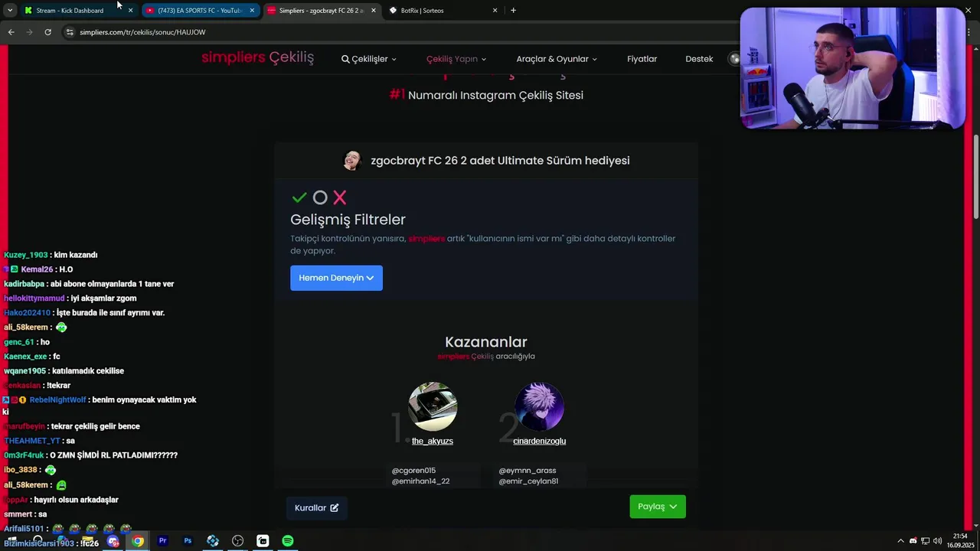
Task: Open cinardenizoglu winner profile picture
Action: coord(540,407)
